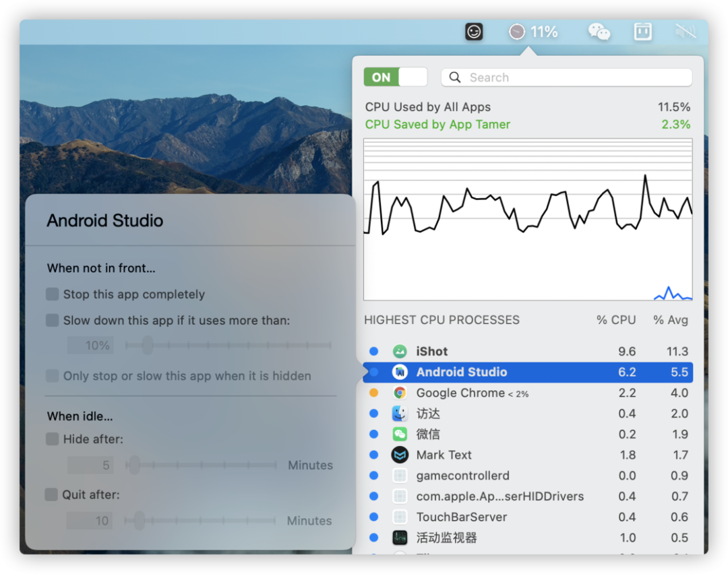This screenshot has height=574, width=728.
Task: Select the 活动监视器 process row
Action: pyautogui.click(x=528, y=538)
